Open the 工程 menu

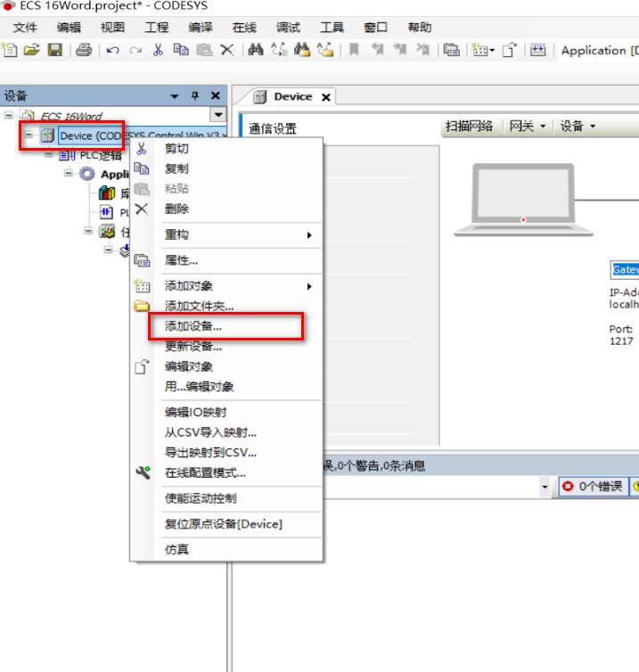(x=157, y=28)
